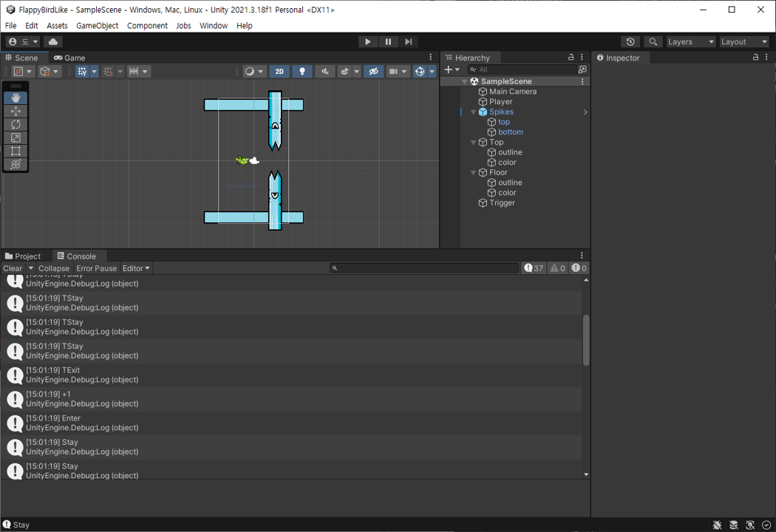Open the Clear options dropdown arrow
776x532 pixels.
pos(31,268)
